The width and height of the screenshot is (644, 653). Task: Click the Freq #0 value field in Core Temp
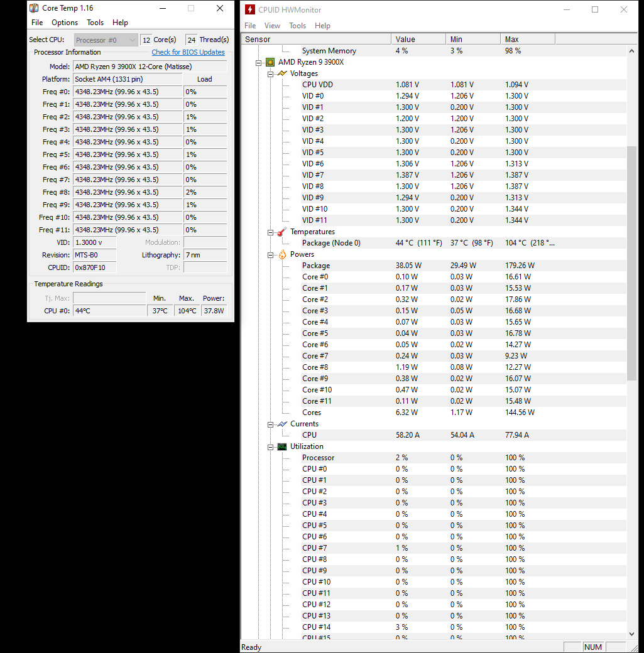click(x=128, y=92)
